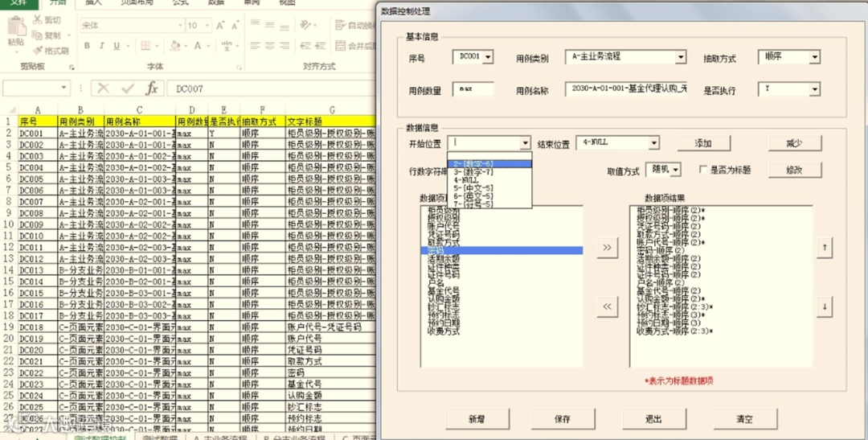Align text right in the ribbon

pyautogui.click(x=285, y=46)
